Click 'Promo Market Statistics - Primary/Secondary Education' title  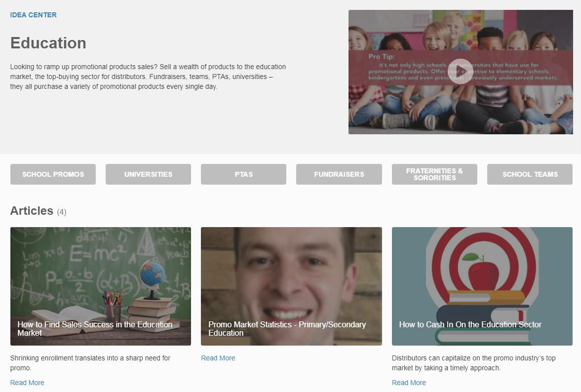pos(287,329)
